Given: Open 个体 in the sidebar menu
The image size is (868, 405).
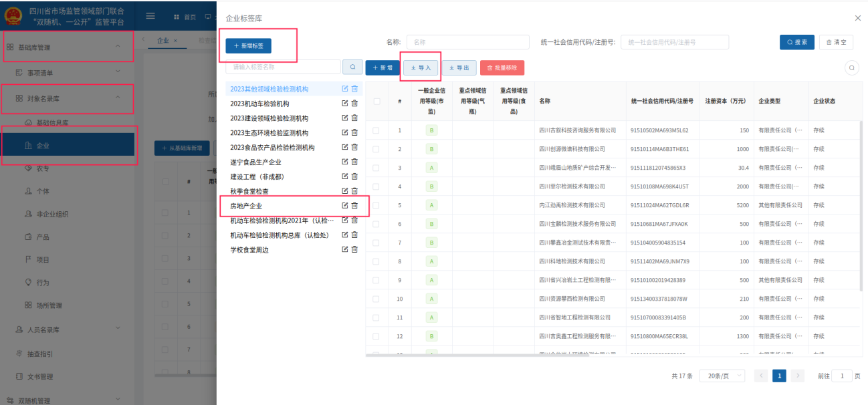Looking at the screenshot, I should pyautogui.click(x=43, y=191).
